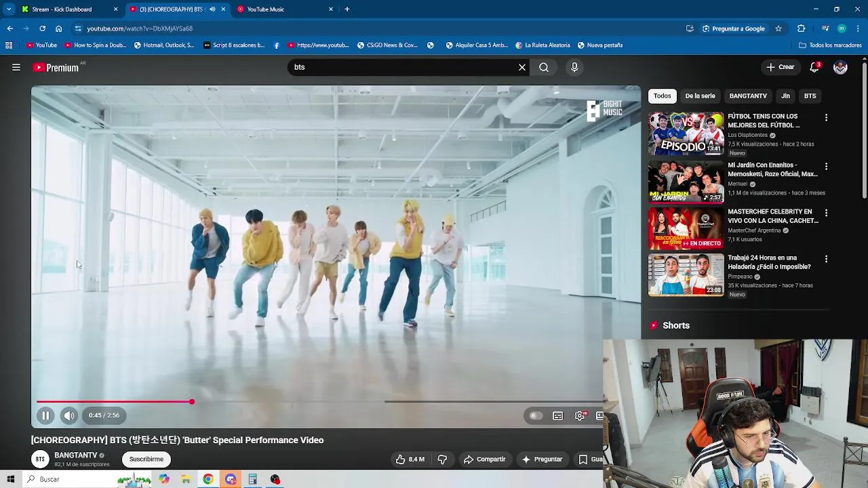Image resolution: width=868 pixels, height=488 pixels.
Task: Go to browser home page
Action: point(58,28)
